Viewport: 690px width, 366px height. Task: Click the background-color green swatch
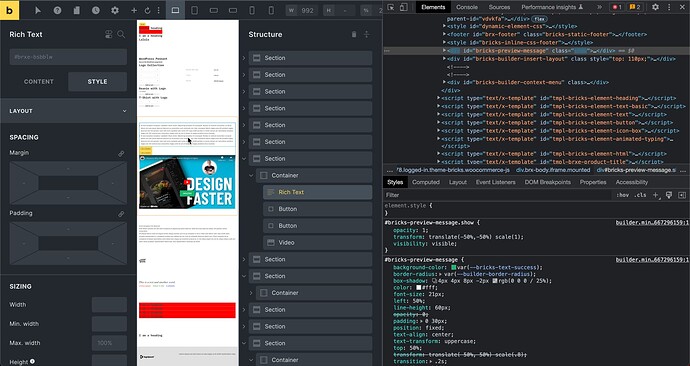tap(454, 267)
